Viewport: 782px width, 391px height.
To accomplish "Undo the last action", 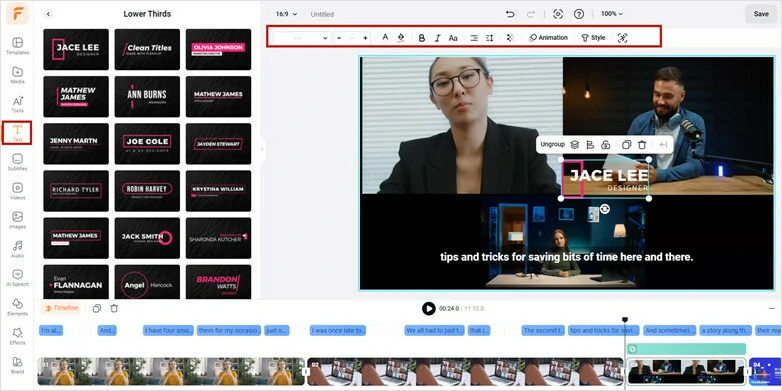I will tap(510, 14).
